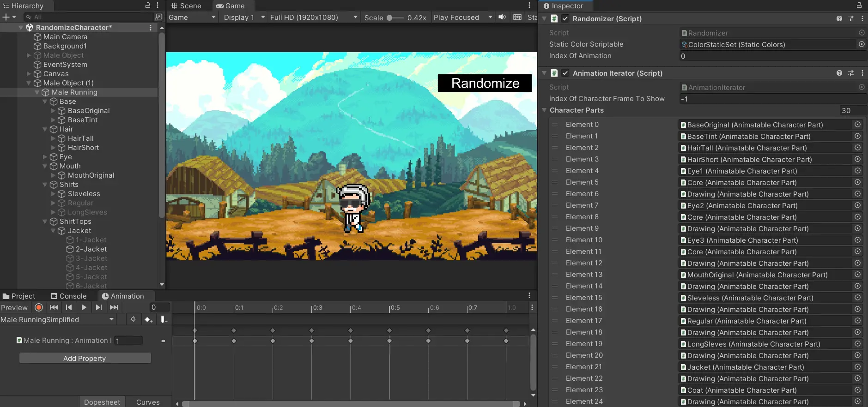Disable the Randomizer script checkbox

565,19
